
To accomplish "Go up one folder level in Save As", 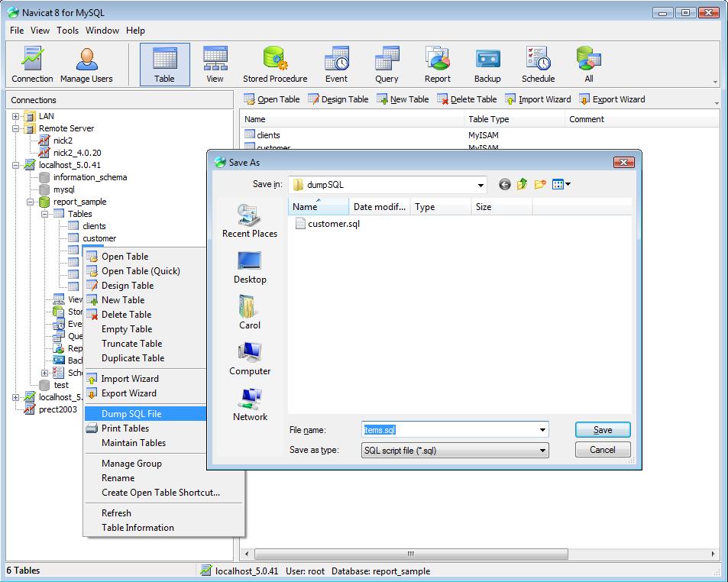I will 523,185.
